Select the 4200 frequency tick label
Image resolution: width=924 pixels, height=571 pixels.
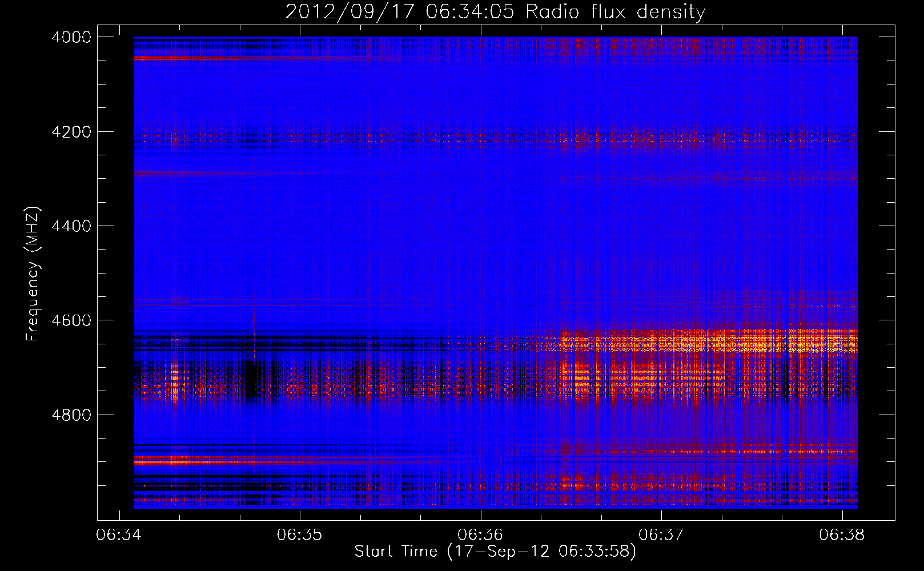71,132
